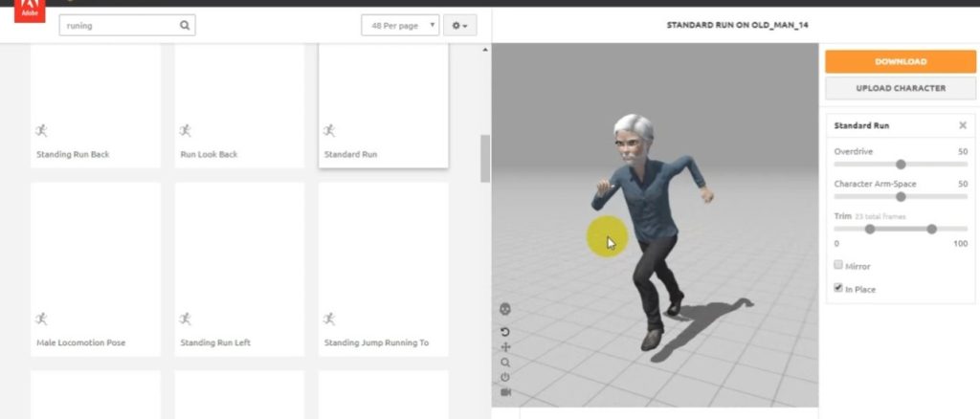Select the pan move arrows icon

[505, 347]
